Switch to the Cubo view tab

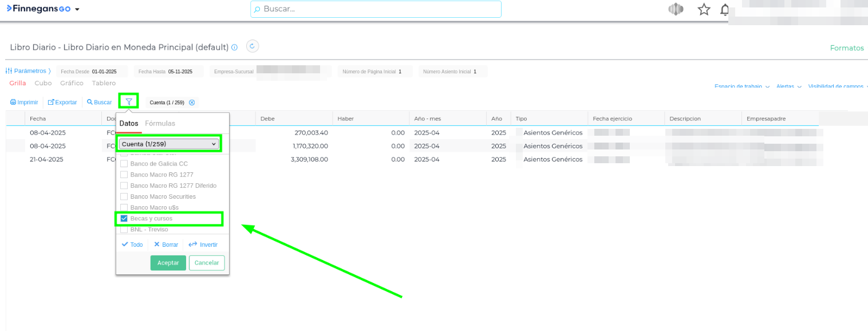[x=43, y=83]
